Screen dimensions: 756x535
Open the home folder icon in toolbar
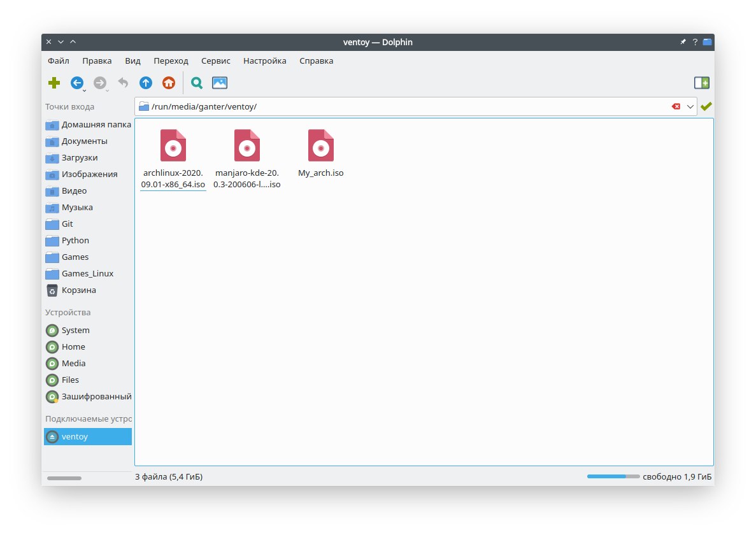pyautogui.click(x=169, y=83)
